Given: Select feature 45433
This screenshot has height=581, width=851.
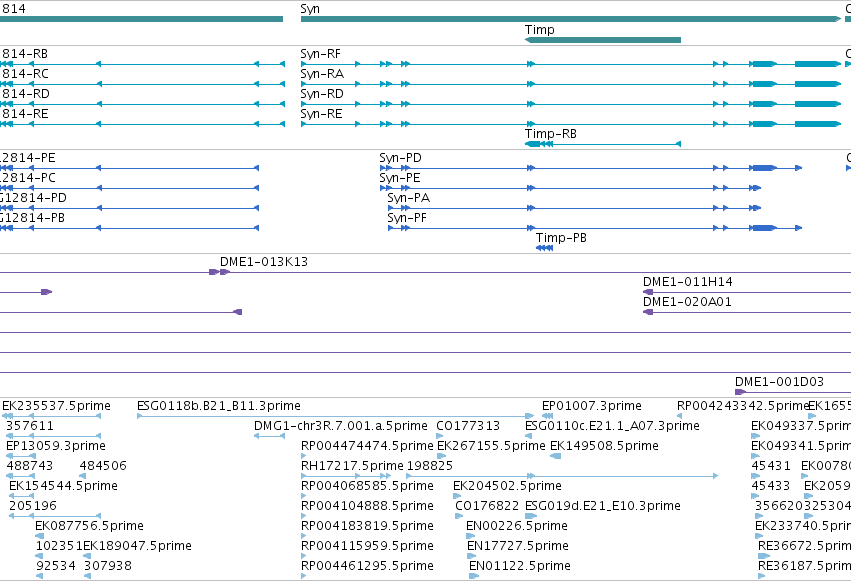Looking at the screenshot, I should [771, 486].
